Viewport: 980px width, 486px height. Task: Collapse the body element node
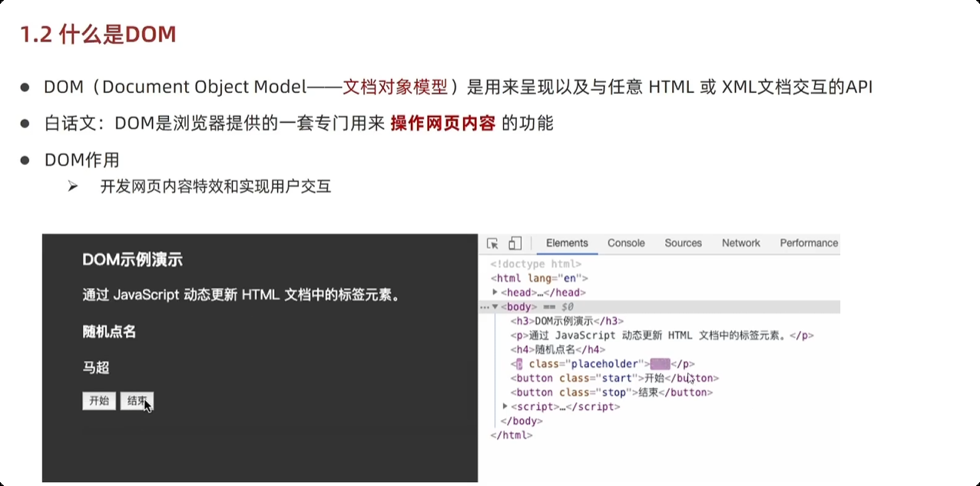click(495, 307)
